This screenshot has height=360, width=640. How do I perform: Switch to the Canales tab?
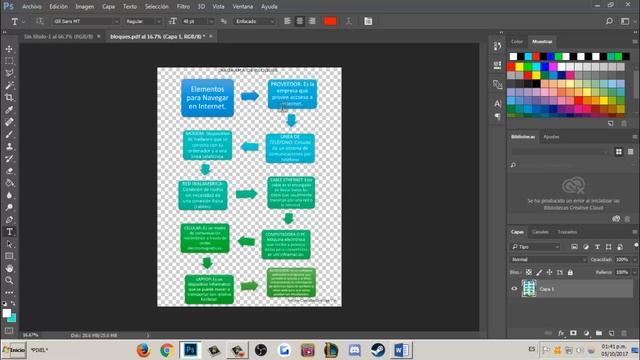(x=540, y=232)
